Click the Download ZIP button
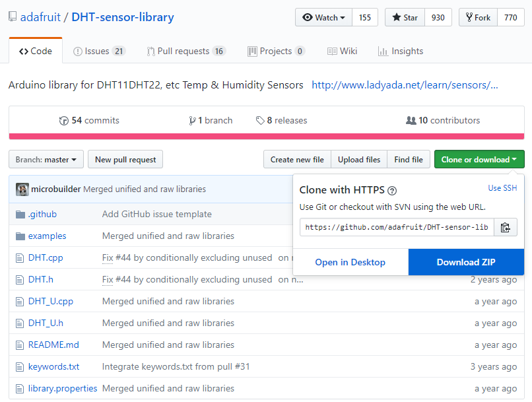 point(466,262)
